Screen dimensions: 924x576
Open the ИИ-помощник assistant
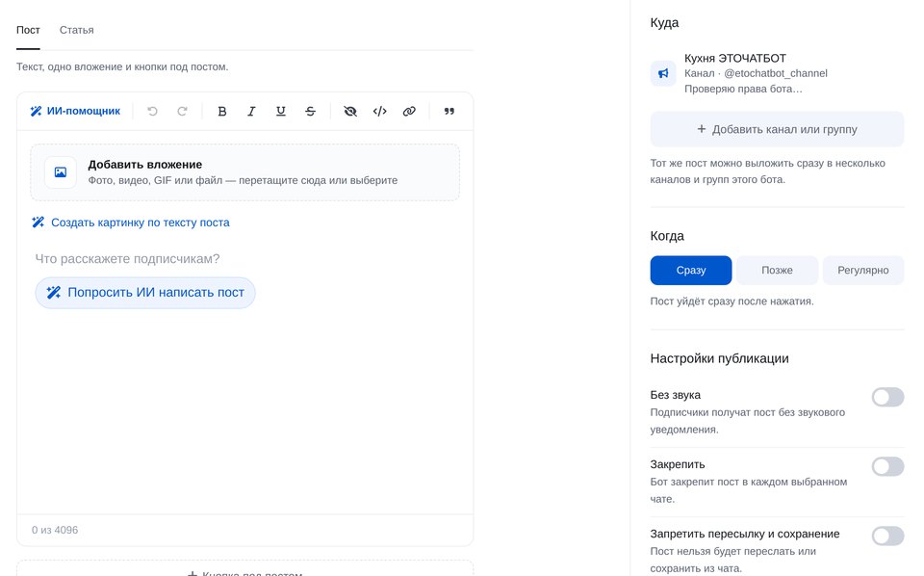[x=75, y=111]
